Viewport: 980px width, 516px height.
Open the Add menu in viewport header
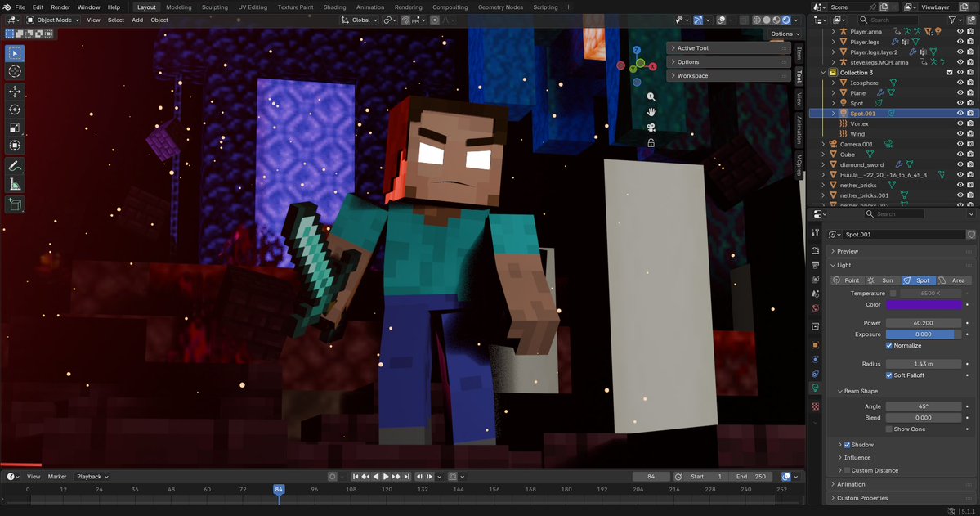pos(136,20)
